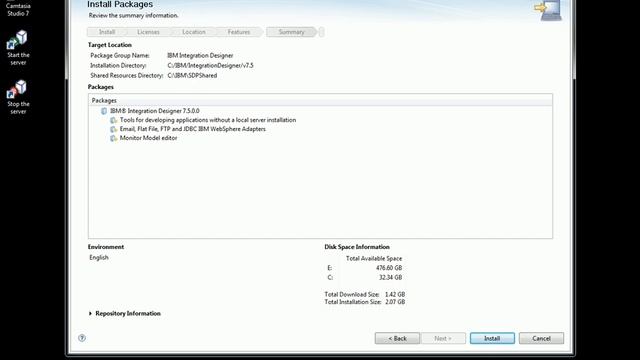Select IBM Integration Designer 7.5.0.0 tree row
This screenshot has height=360, width=640.
coord(155,111)
